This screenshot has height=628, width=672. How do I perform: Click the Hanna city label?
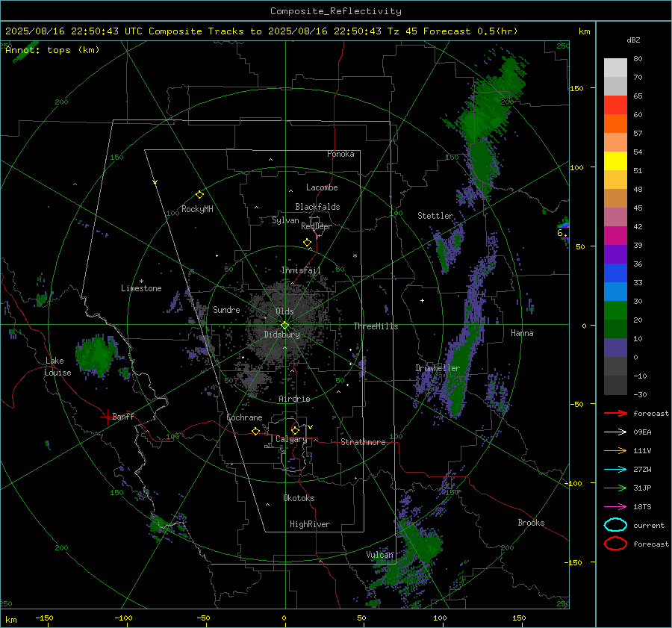[522, 333]
